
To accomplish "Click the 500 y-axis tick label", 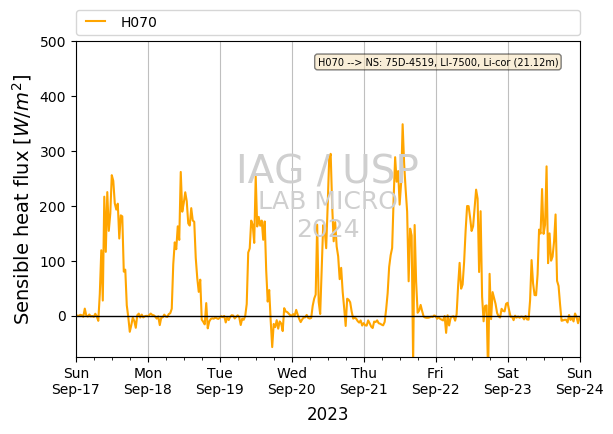I will coord(53,42).
